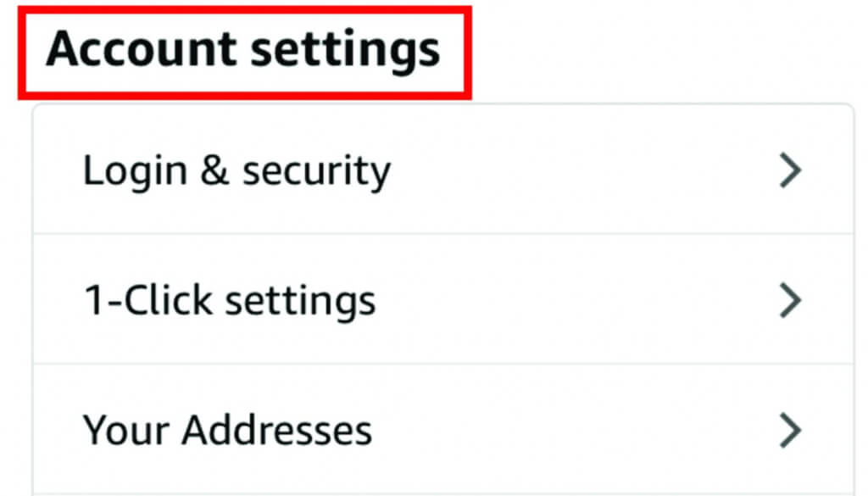Click the chevron beside 1-Click settings

click(x=790, y=300)
